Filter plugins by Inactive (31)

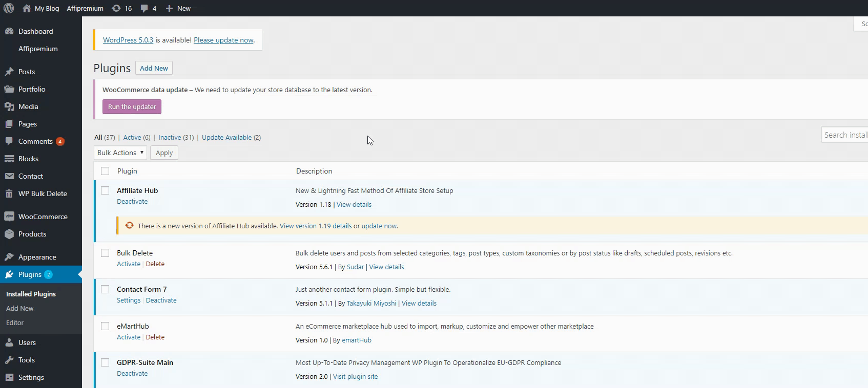point(176,137)
